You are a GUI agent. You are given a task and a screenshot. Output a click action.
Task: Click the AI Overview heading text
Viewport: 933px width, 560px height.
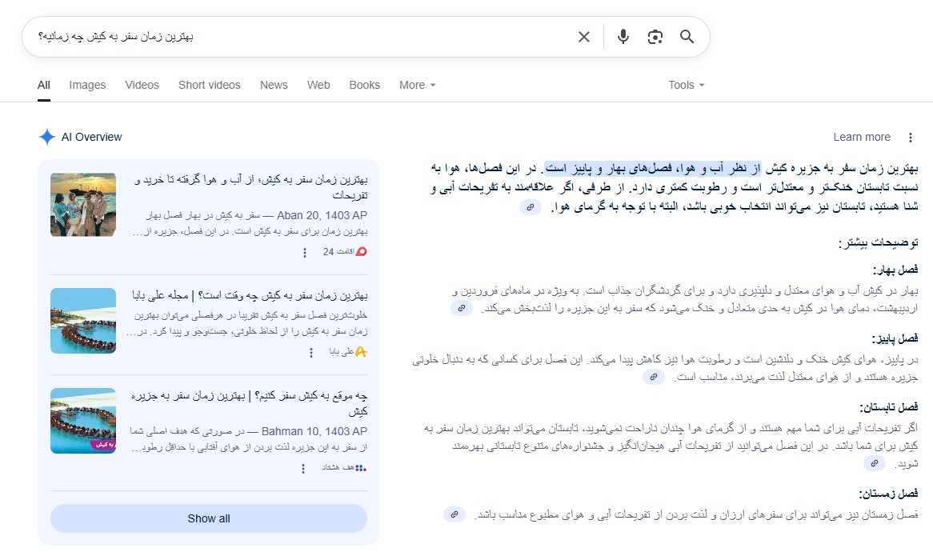point(92,137)
